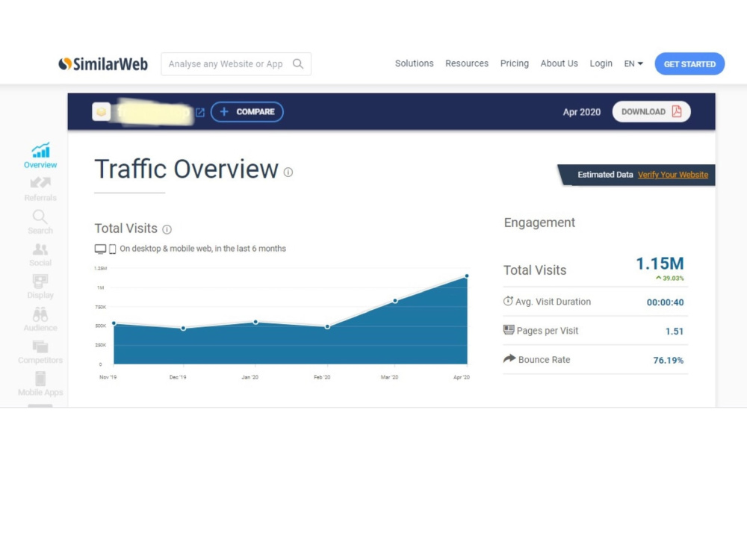
Task: Click the COMPARE button
Action: click(x=247, y=112)
